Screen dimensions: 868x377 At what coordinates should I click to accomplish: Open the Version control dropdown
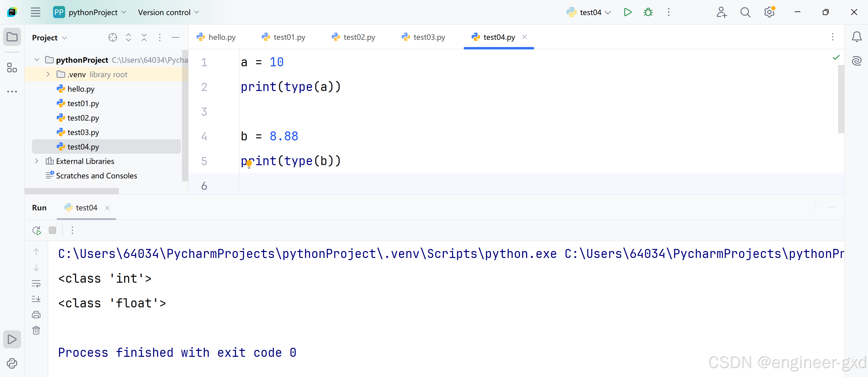[168, 12]
